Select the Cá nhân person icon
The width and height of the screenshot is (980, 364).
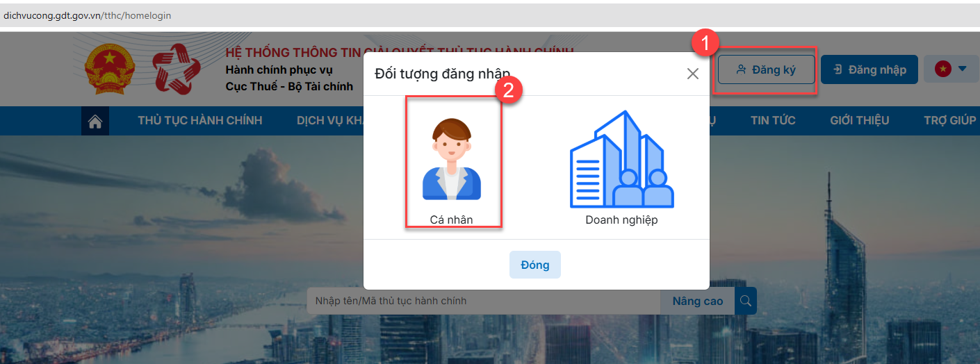tap(452, 160)
